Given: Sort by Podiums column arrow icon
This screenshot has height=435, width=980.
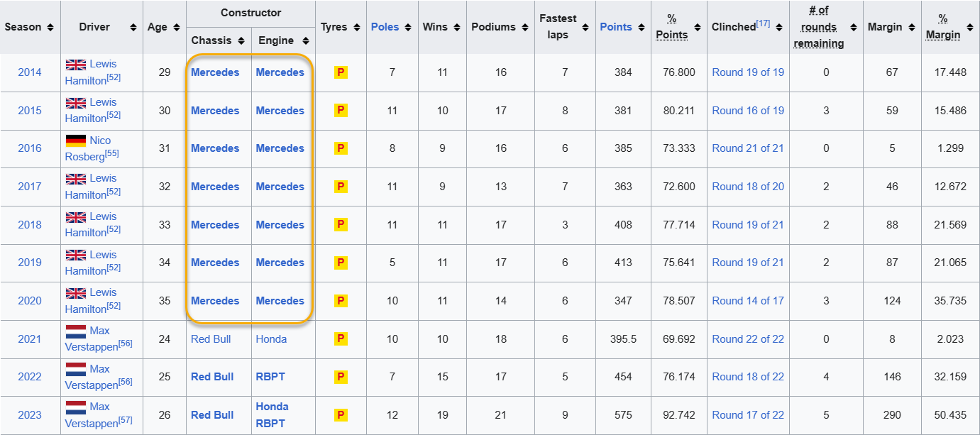Looking at the screenshot, I should tap(524, 27).
